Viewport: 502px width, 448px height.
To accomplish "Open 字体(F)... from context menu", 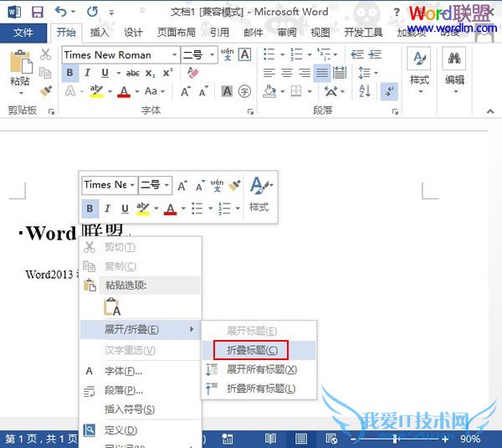I will pyautogui.click(x=141, y=371).
